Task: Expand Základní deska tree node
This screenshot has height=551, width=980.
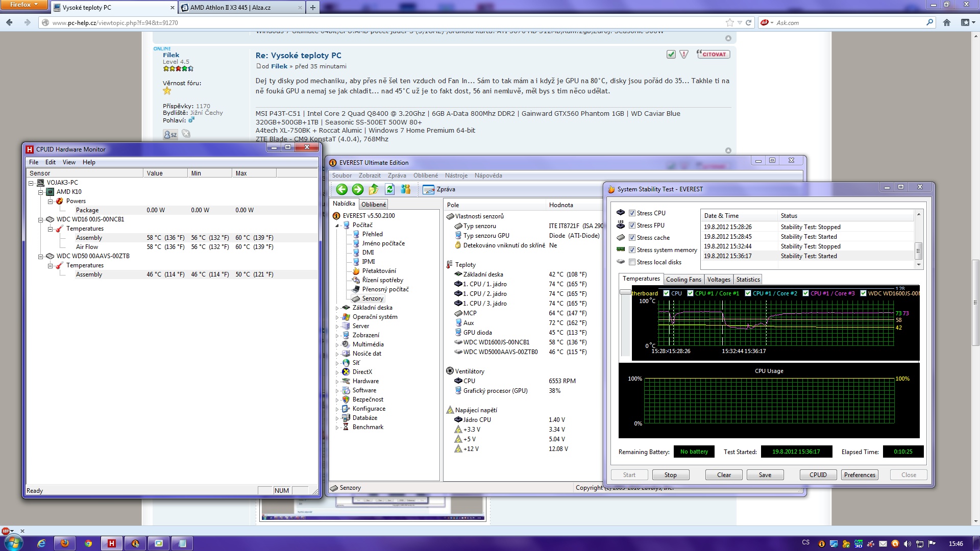Action: pos(337,308)
